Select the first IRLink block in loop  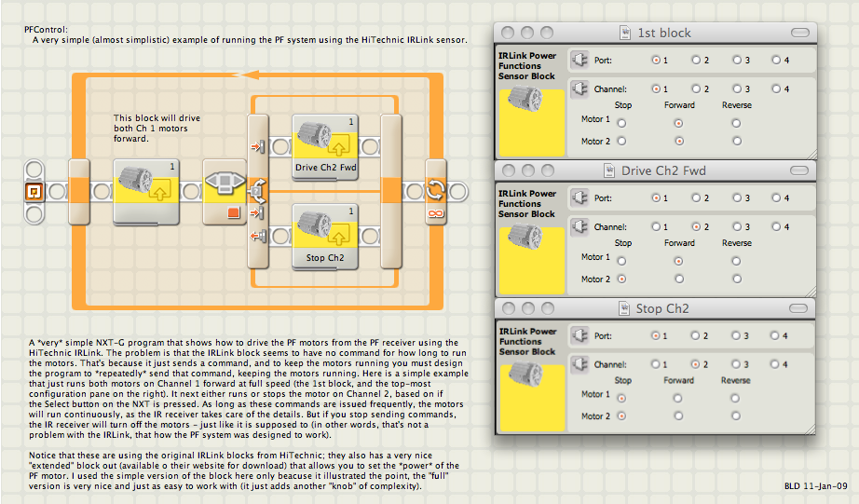(x=146, y=192)
